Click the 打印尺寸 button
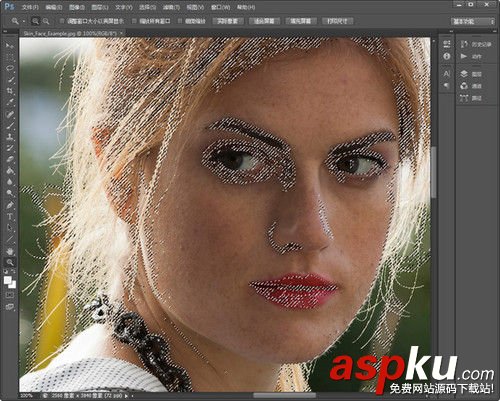 pyautogui.click(x=337, y=21)
